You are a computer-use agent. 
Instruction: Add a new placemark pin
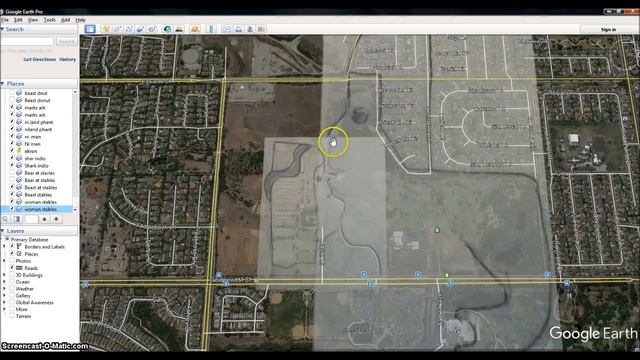pyautogui.click(x=106, y=29)
